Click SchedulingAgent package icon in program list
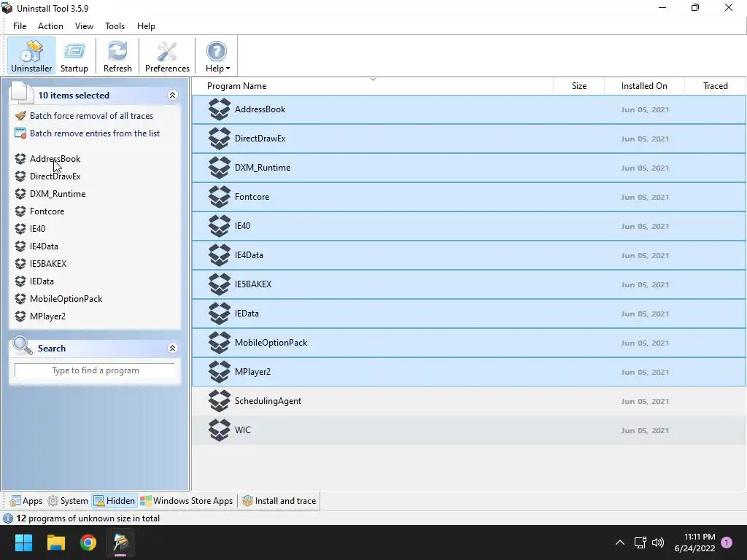This screenshot has width=747, height=560. point(220,401)
